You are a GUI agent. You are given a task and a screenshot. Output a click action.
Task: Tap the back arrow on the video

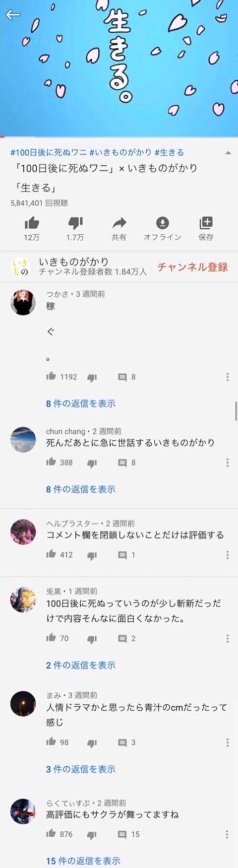(12, 15)
